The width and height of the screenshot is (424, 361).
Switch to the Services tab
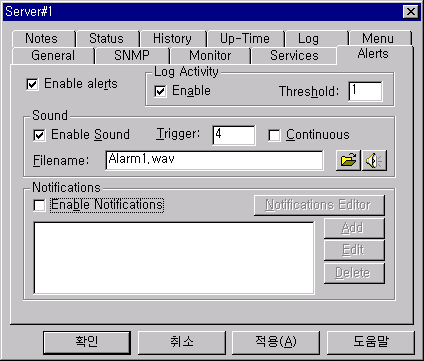(x=294, y=55)
